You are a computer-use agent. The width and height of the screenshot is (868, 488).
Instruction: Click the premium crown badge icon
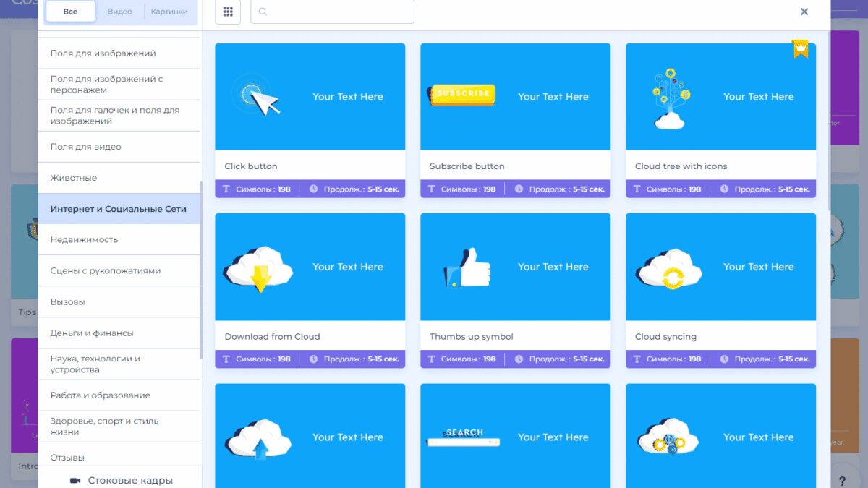(800, 48)
